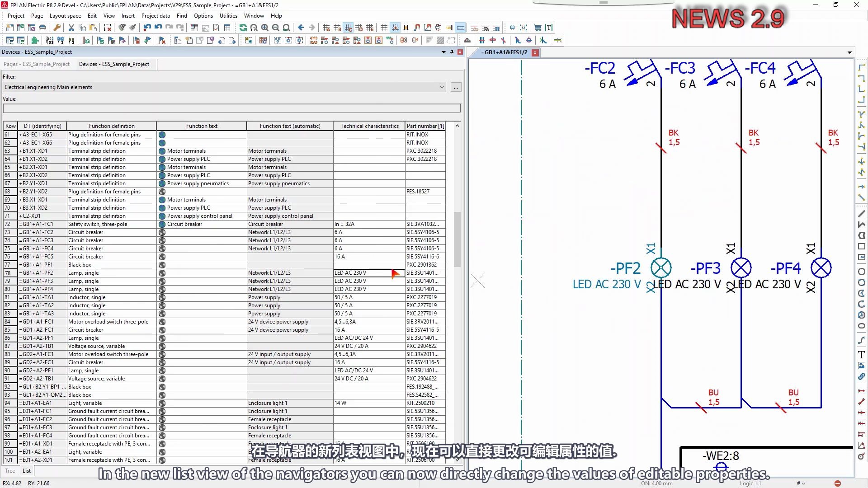Click the Print icon in the toolbar
Image resolution: width=868 pixels, height=488 pixels.
point(42,28)
